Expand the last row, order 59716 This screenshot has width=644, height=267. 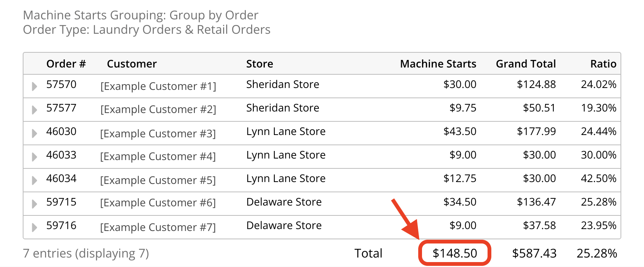coord(34,227)
